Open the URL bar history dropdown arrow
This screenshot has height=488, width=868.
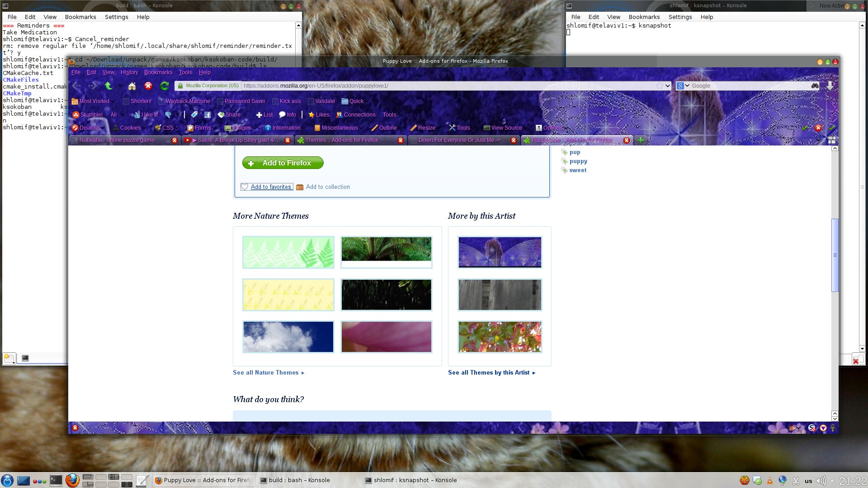(668, 86)
